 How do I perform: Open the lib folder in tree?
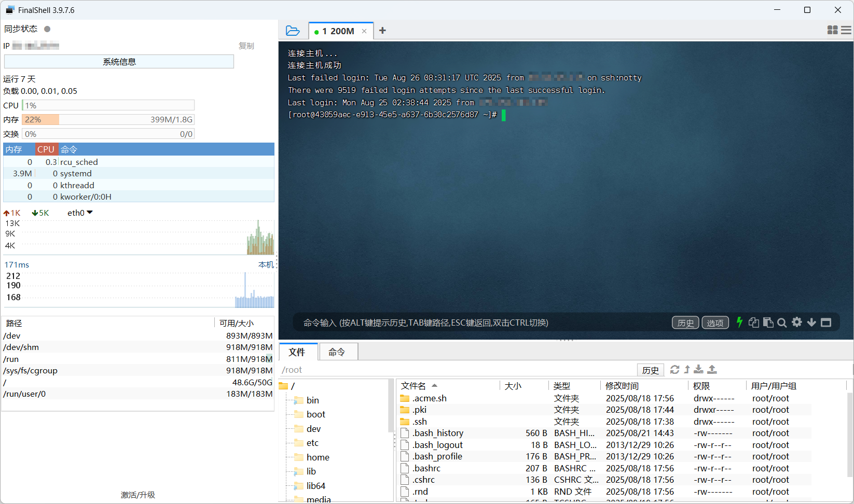coord(311,471)
